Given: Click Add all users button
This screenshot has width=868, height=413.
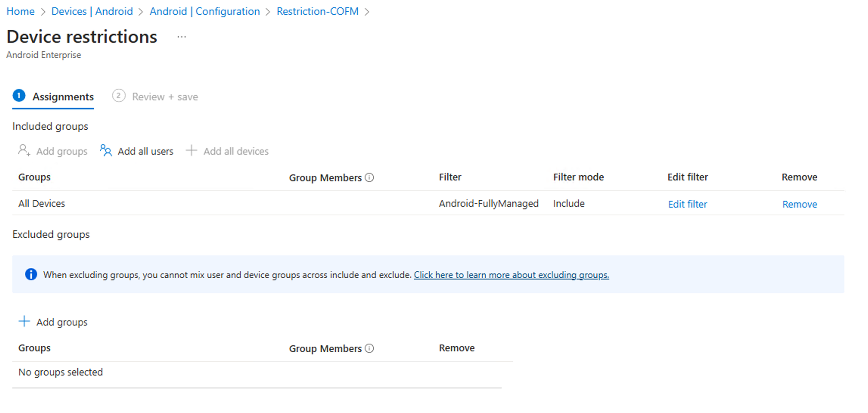Looking at the screenshot, I should [136, 151].
